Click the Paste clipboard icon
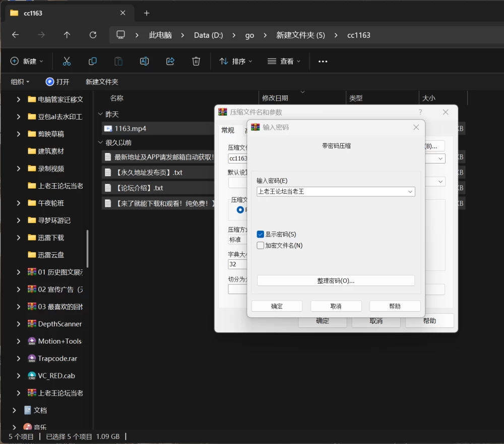Viewport: 504px width, 444px height. (118, 61)
